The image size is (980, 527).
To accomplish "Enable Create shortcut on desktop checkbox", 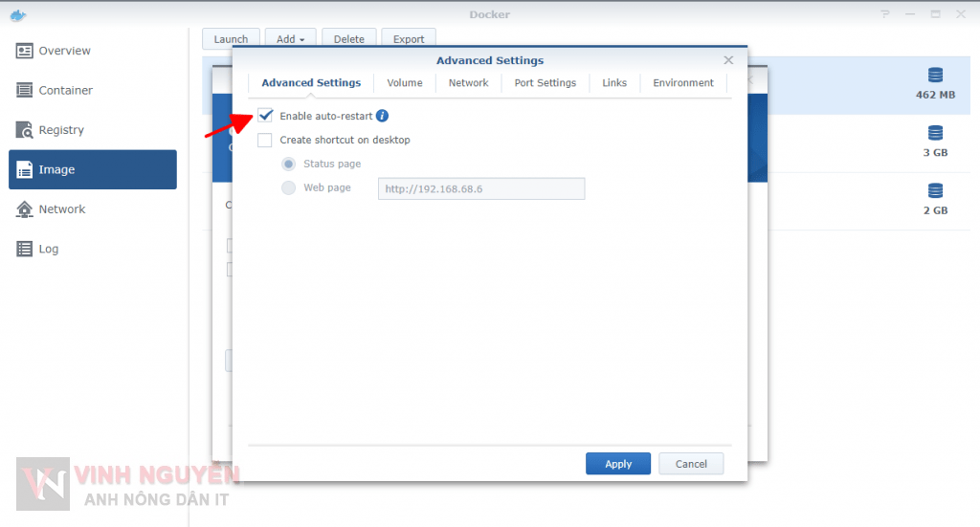I will [265, 140].
